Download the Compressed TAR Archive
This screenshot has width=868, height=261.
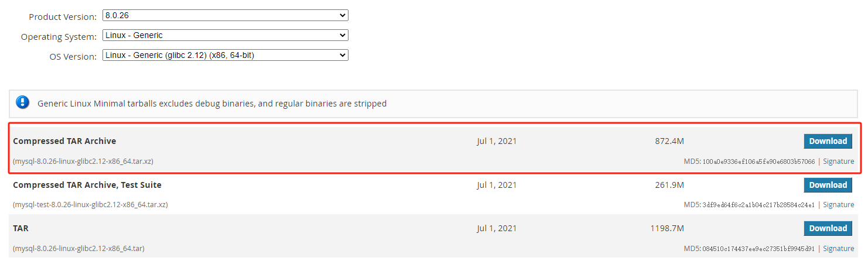click(828, 141)
